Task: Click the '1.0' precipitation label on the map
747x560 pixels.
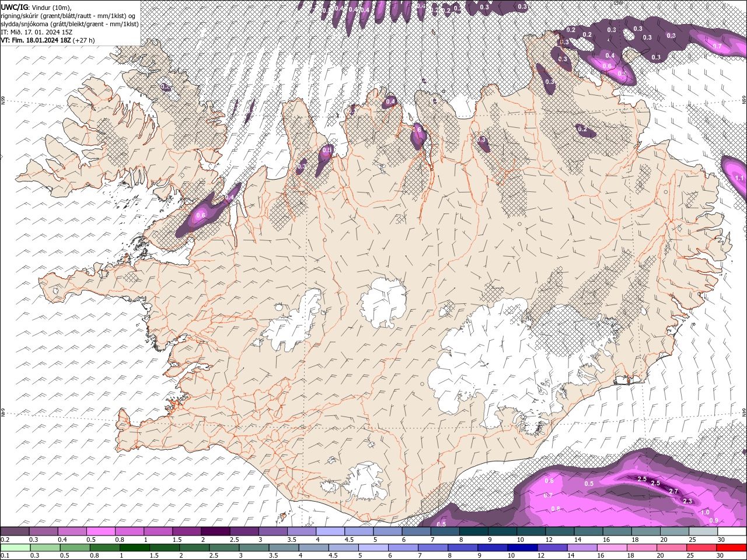Action: tap(705, 512)
